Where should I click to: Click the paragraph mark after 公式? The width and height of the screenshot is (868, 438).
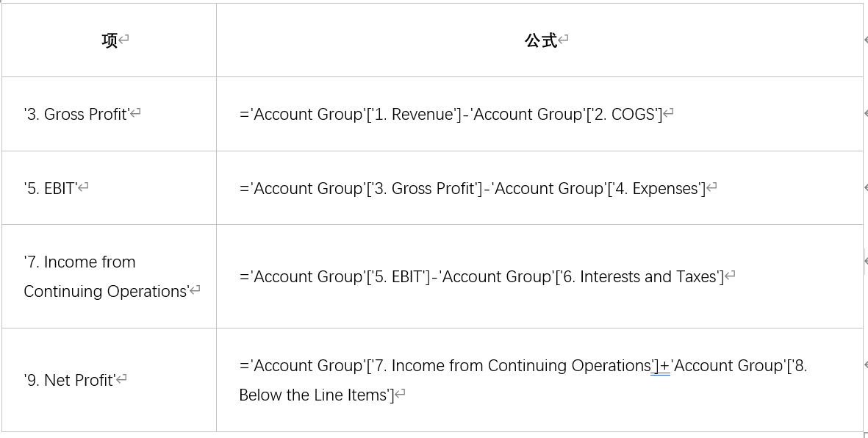563,40
